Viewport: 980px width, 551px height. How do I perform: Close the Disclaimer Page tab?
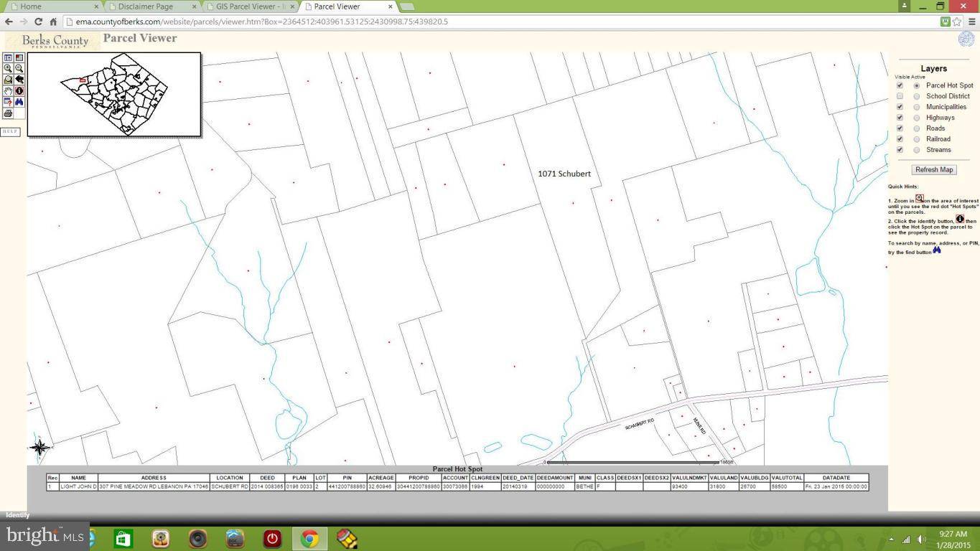(194, 6)
